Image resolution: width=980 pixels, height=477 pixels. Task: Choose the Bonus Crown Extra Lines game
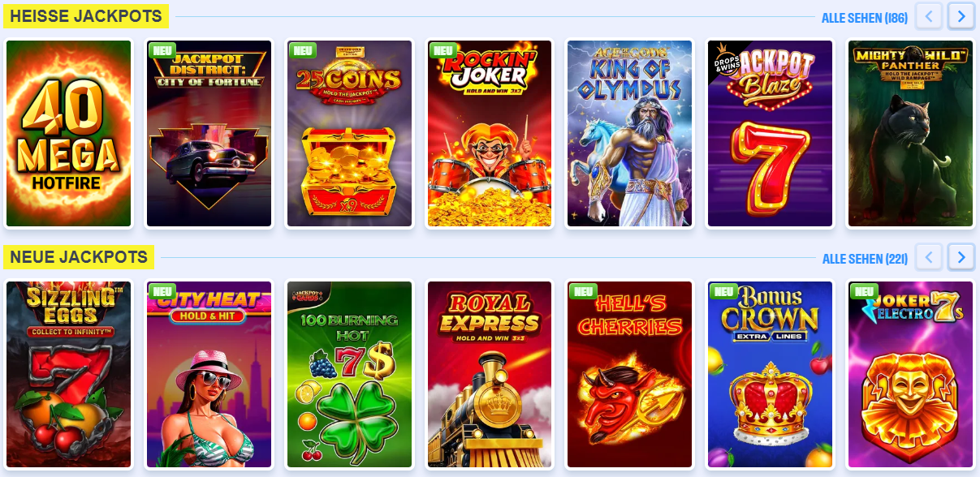point(771,375)
